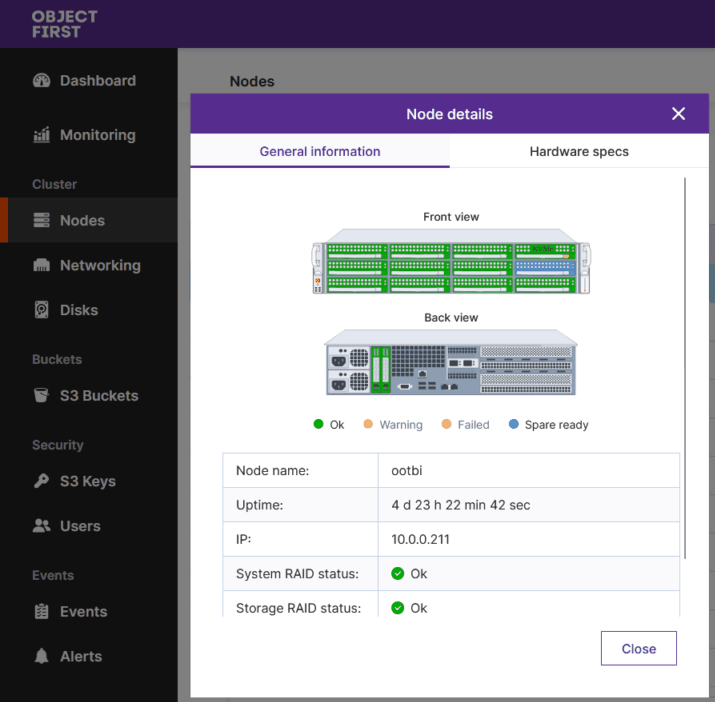Click the 'Security' section heading
Screen dimensions: 715x702
[x=57, y=445]
